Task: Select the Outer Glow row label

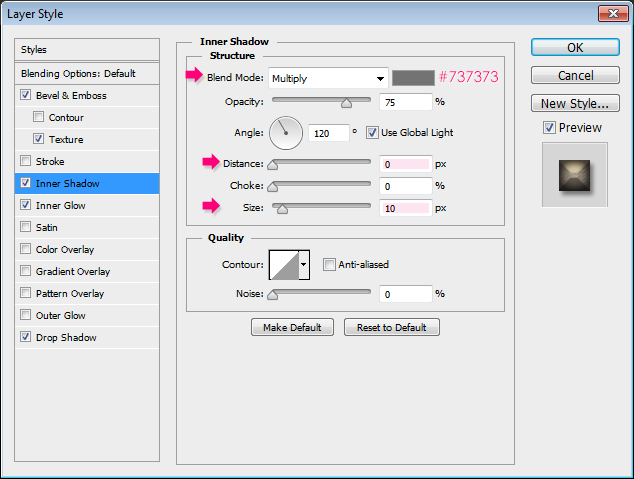Action: tap(61, 316)
